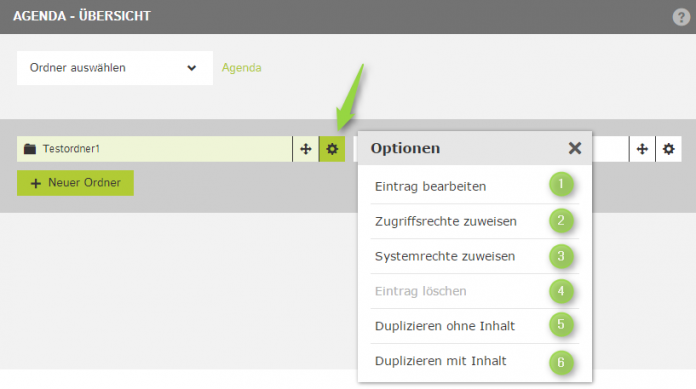Close the Optionen popup with the X

point(575,148)
